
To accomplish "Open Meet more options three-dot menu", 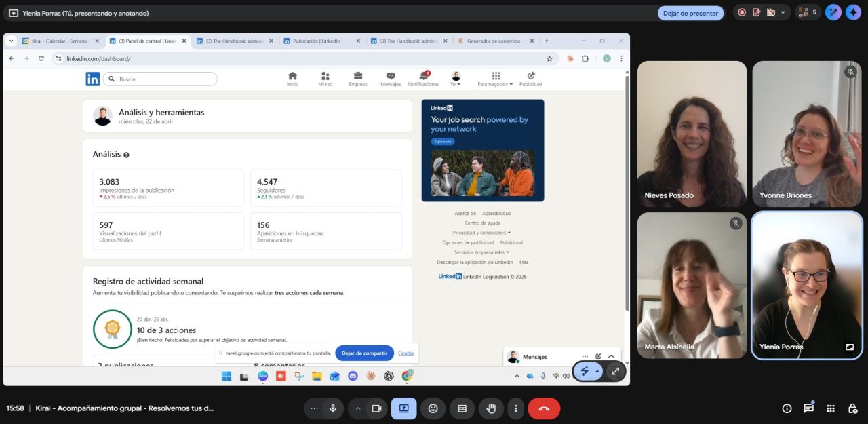I will (x=515, y=408).
